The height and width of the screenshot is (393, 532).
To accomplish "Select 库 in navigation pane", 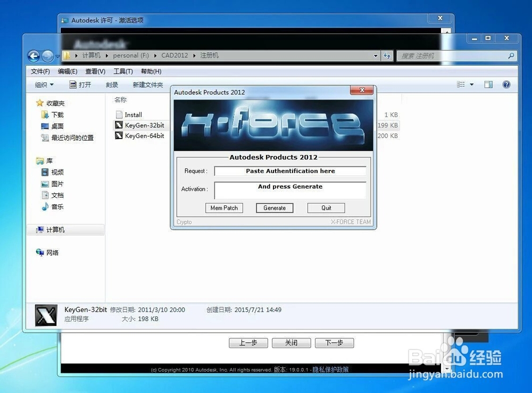I will click(x=49, y=161).
